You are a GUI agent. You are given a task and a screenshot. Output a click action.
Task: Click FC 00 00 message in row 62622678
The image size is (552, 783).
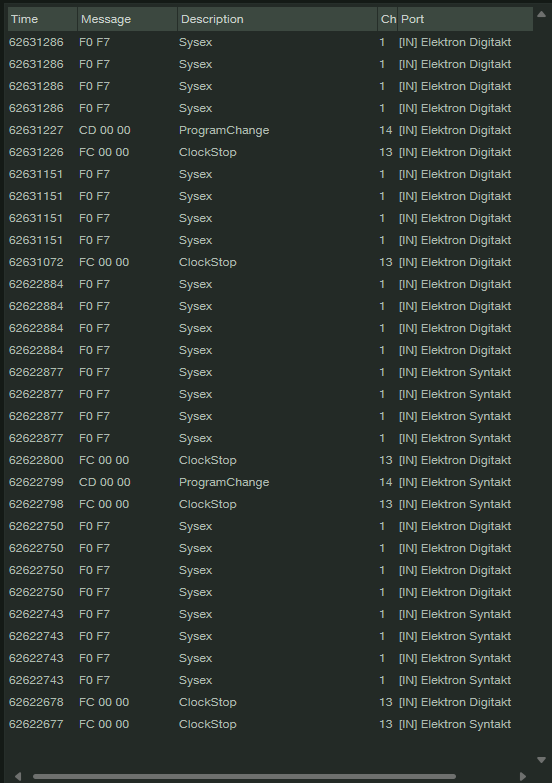[104, 702]
